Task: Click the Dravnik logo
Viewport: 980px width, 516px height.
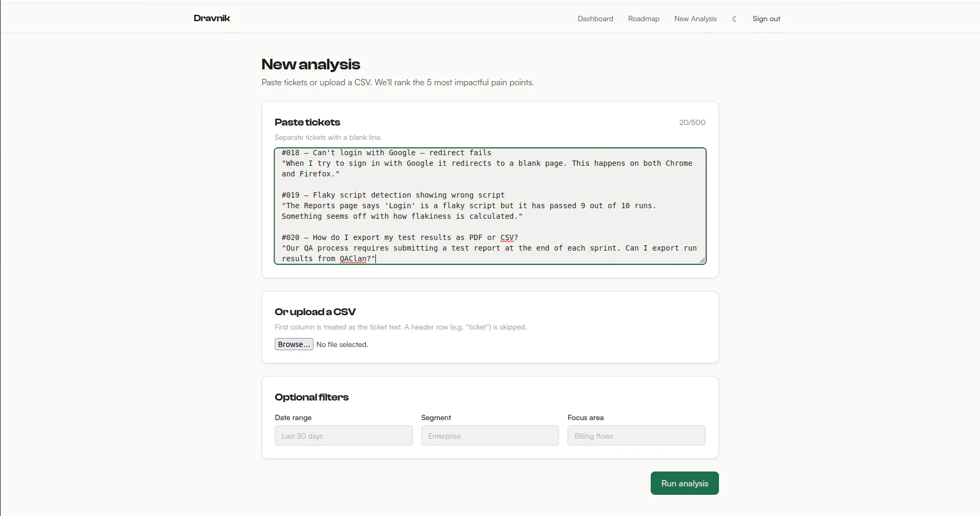Action: point(212,18)
